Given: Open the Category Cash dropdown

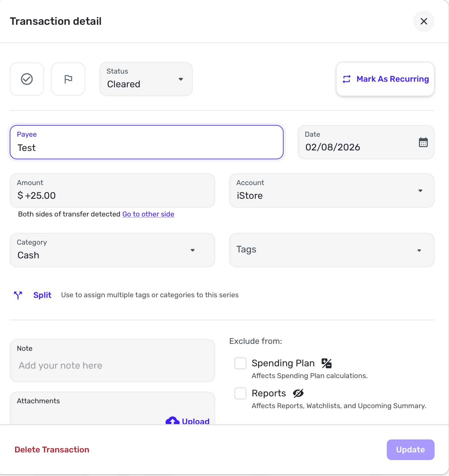Looking at the screenshot, I should [112, 250].
